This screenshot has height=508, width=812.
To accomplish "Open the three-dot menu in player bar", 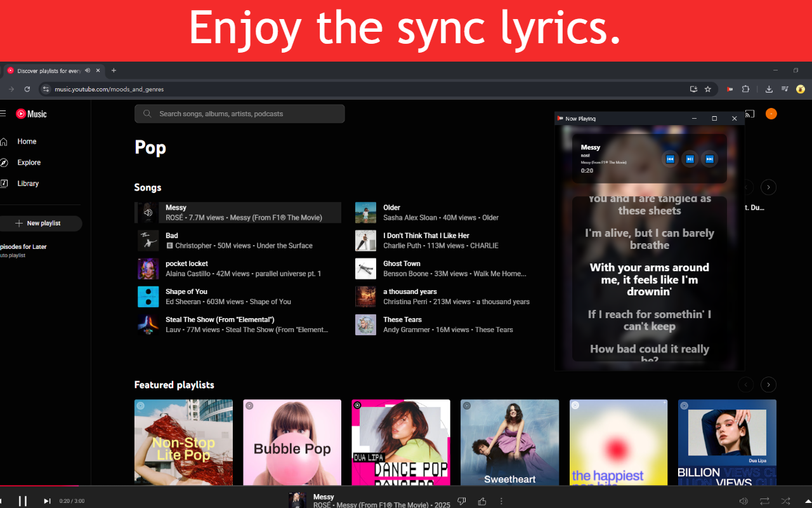I will coord(501,501).
